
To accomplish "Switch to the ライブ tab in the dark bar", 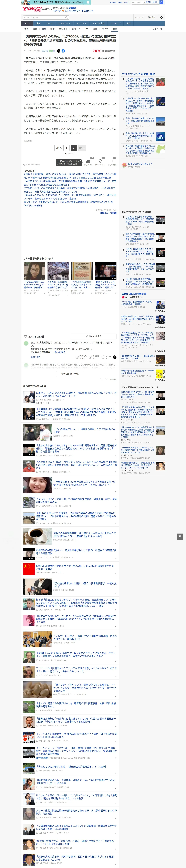I will 49,24.
